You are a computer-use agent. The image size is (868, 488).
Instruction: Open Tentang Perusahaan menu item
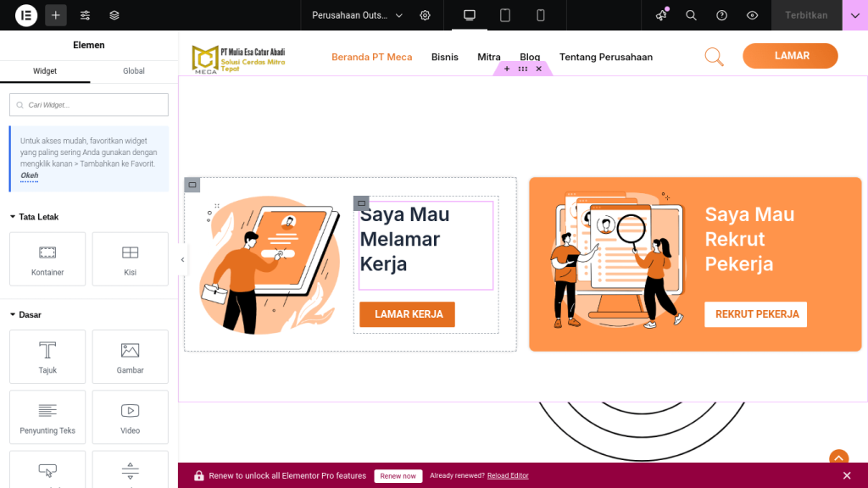pos(605,57)
